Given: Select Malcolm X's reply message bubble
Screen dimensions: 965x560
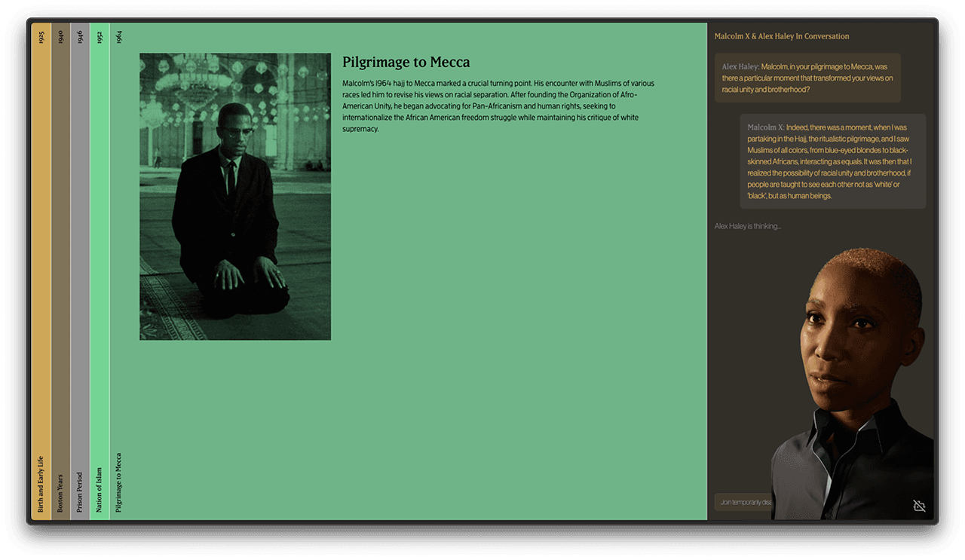Looking at the screenshot, I should 832,161.
